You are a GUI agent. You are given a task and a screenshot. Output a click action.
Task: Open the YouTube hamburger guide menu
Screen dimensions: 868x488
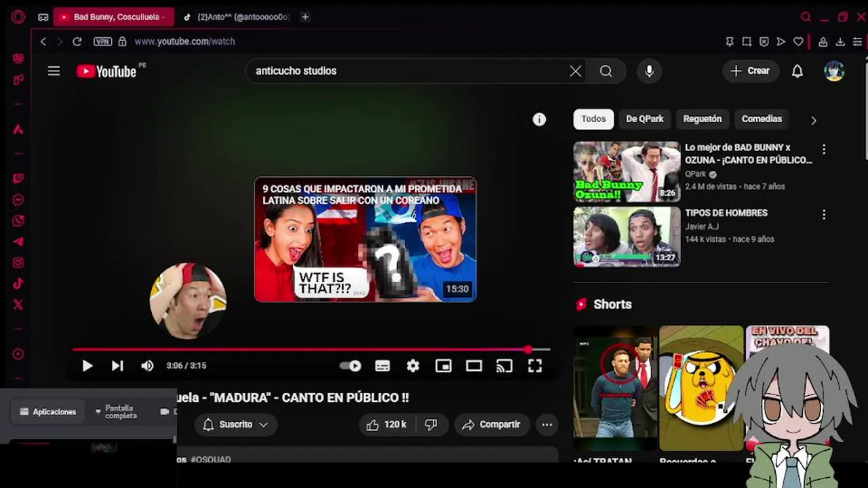click(54, 71)
